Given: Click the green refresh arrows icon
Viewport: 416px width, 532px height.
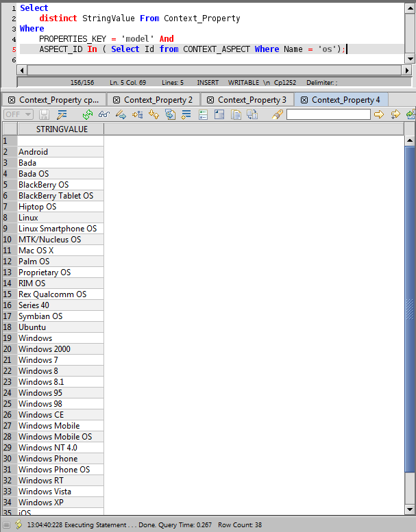Looking at the screenshot, I should (88, 114).
